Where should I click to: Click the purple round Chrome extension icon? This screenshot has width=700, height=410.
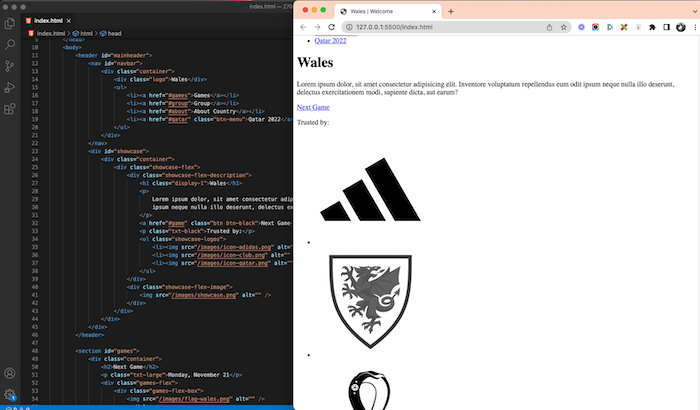pyautogui.click(x=581, y=27)
